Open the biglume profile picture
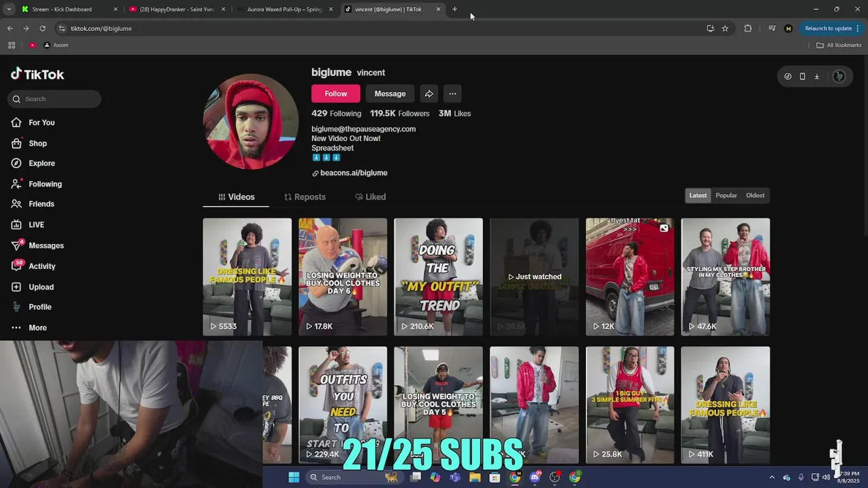This screenshot has width=868, height=488. 250,121
